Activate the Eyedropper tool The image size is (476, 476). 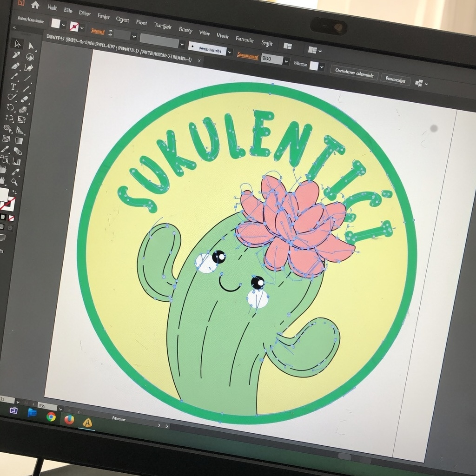(x=5, y=149)
